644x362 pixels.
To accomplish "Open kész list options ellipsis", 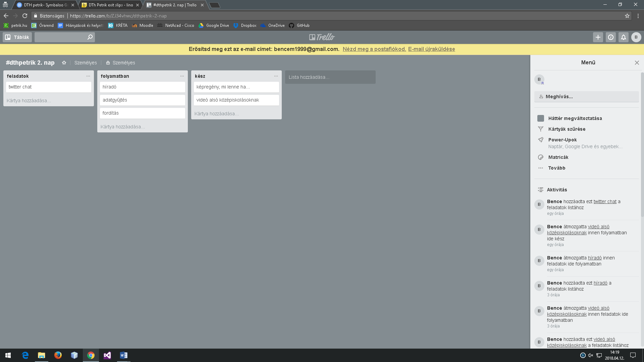I will [x=276, y=76].
